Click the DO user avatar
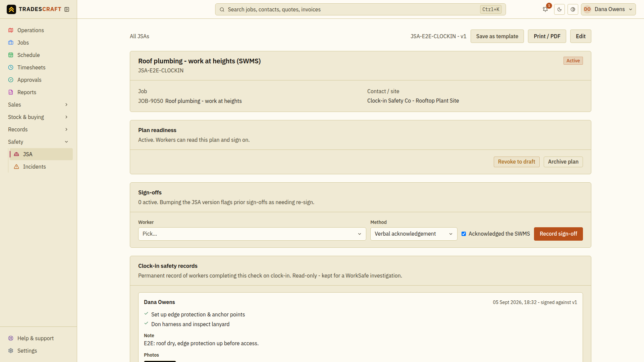644x362 pixels. click(x=587, y=9)
